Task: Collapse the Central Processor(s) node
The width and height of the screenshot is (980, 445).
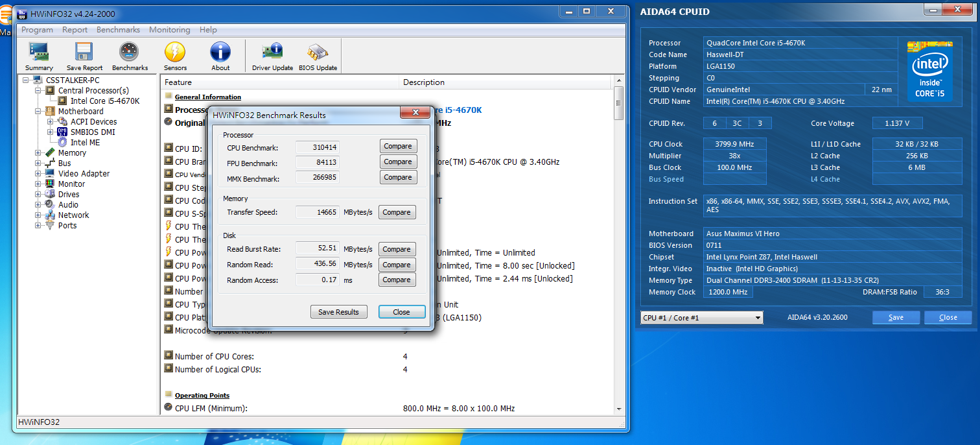Action: point(38,90)
